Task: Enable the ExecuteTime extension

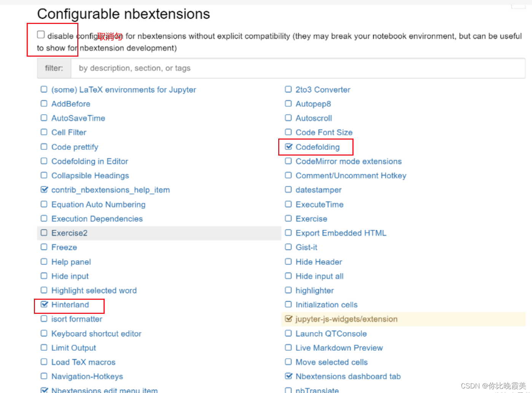Action: coord(288,204)
